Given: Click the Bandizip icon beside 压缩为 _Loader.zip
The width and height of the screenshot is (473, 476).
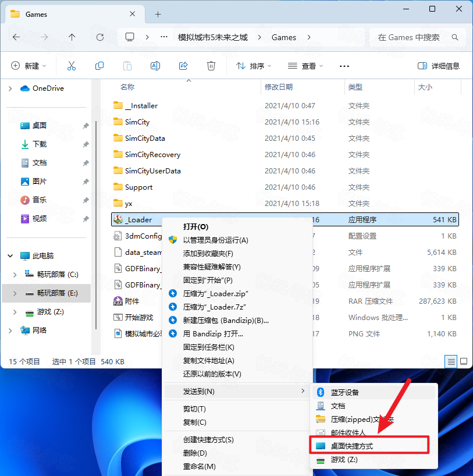Looking at the screenshot, I should tap(173, 293).
